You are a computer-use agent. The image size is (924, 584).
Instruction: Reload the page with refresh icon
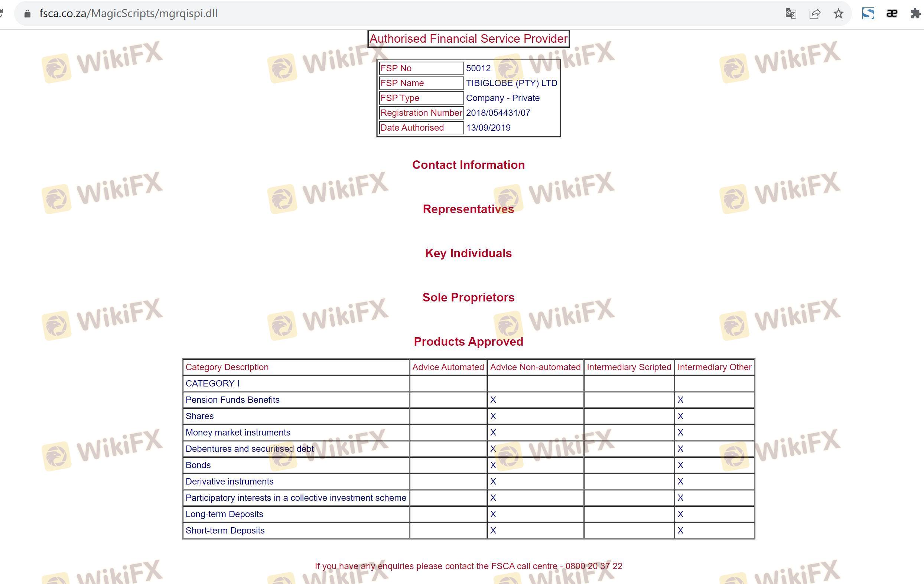click(1, 14)
